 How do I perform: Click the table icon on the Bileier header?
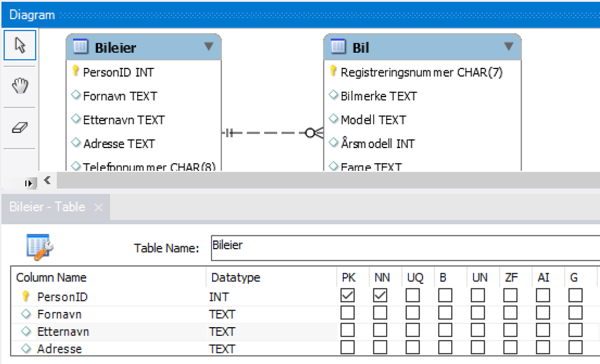click(79, 46)
